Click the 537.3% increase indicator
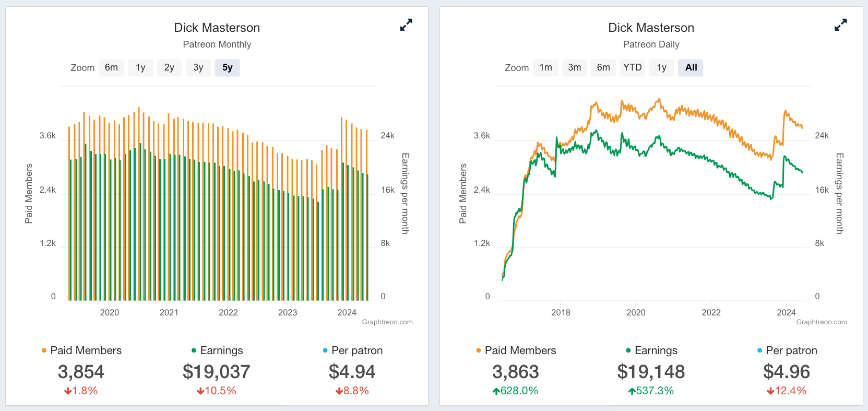 point(651,391)
